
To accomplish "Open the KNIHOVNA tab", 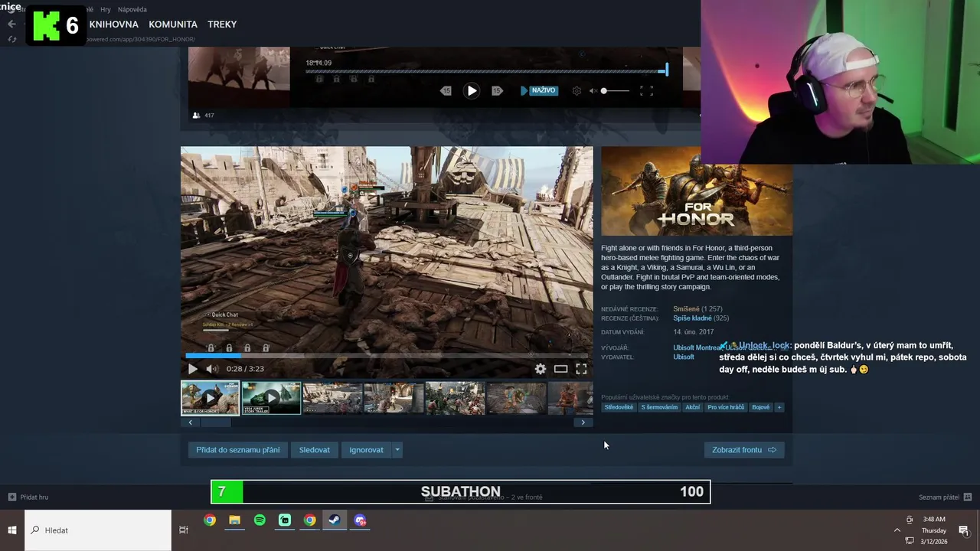I will click(x=113, y=24).
